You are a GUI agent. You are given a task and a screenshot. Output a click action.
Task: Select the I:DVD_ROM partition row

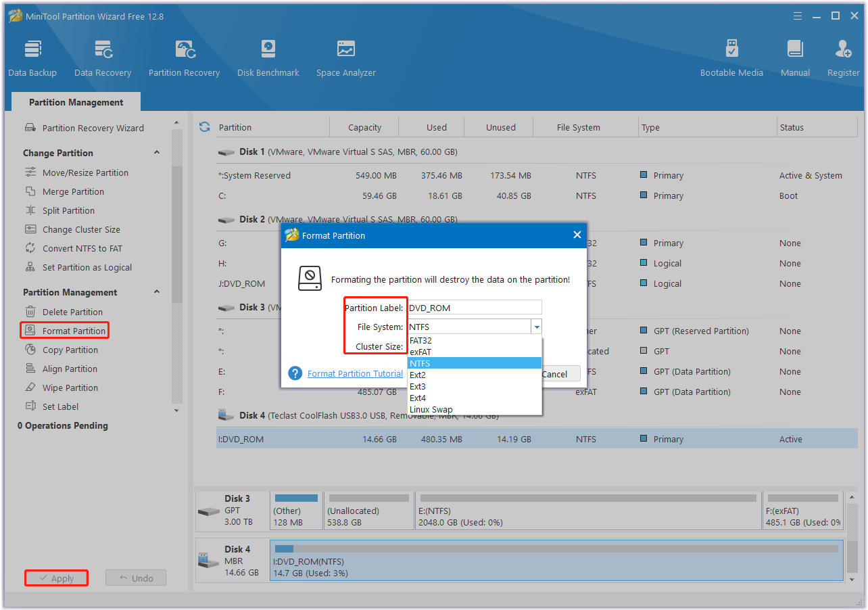(537, 439)
